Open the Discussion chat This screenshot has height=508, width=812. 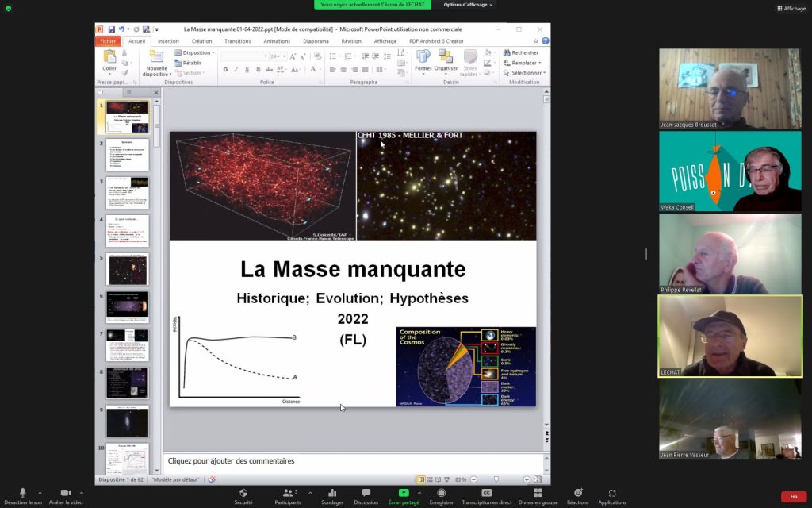366,495
